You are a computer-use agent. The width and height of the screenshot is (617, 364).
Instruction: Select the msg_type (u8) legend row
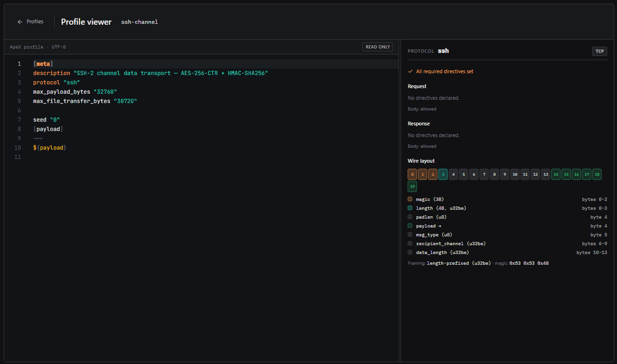click(507, 234)
